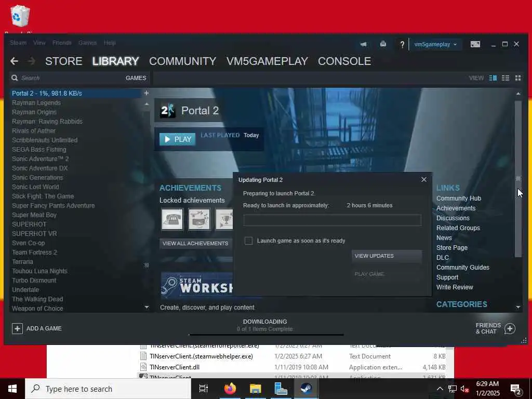Click the plus icon beside Portal 2 download
This screenshot has height=399, width=532.
click(146, 93)
